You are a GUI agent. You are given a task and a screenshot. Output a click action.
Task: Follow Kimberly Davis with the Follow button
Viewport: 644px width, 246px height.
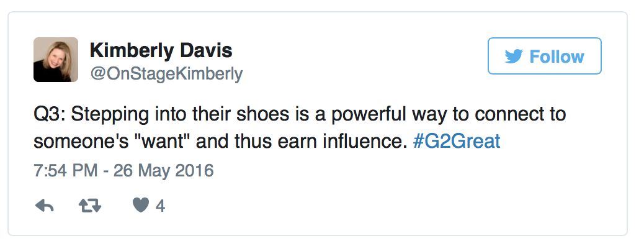(x=545, y=56)
